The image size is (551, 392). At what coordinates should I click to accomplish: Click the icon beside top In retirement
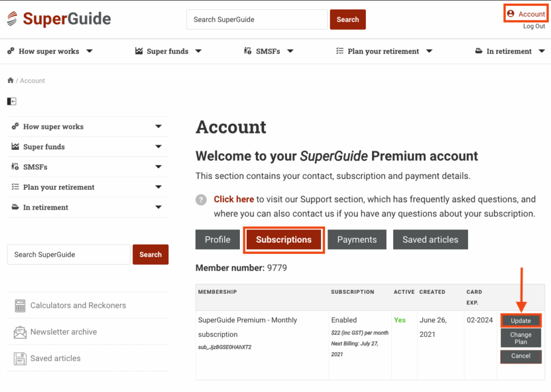pos(478,51)
